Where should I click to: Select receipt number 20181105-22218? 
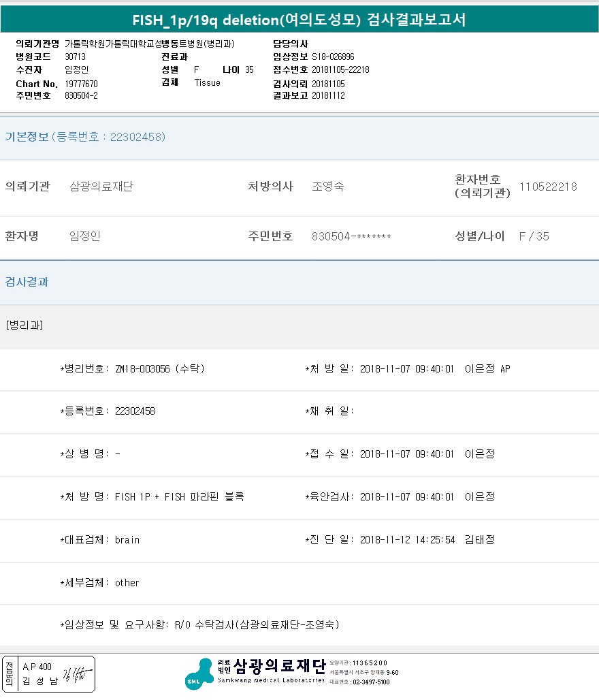click(x=340, y=69)
